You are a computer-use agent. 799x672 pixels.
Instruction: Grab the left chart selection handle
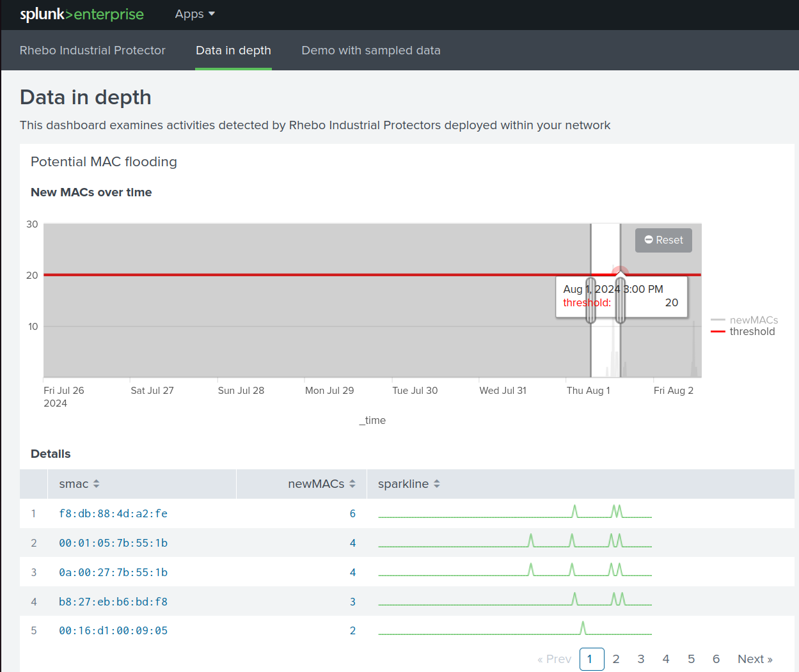point(591,301)
